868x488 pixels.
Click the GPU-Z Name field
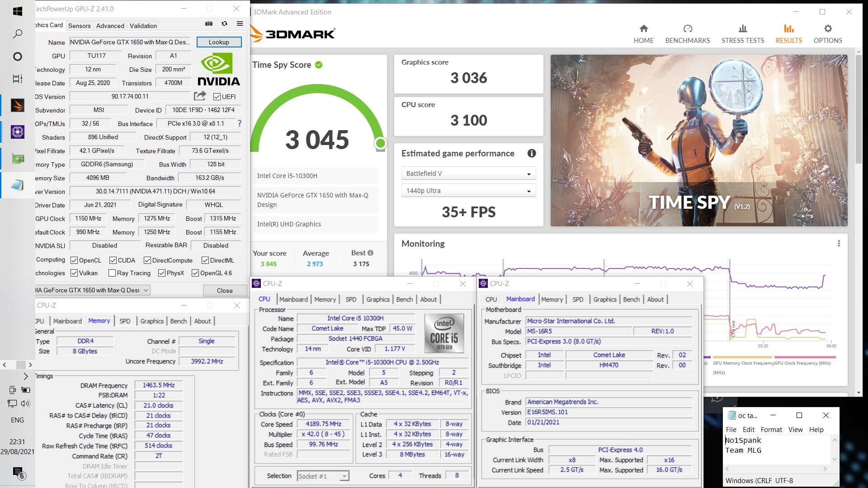[130, 42]
